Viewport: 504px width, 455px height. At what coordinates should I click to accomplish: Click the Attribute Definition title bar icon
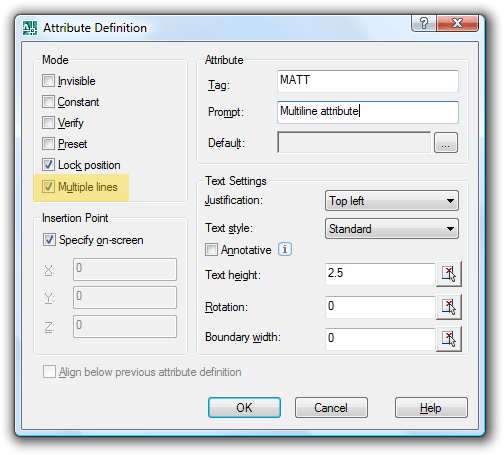click(x=30, y=28)
